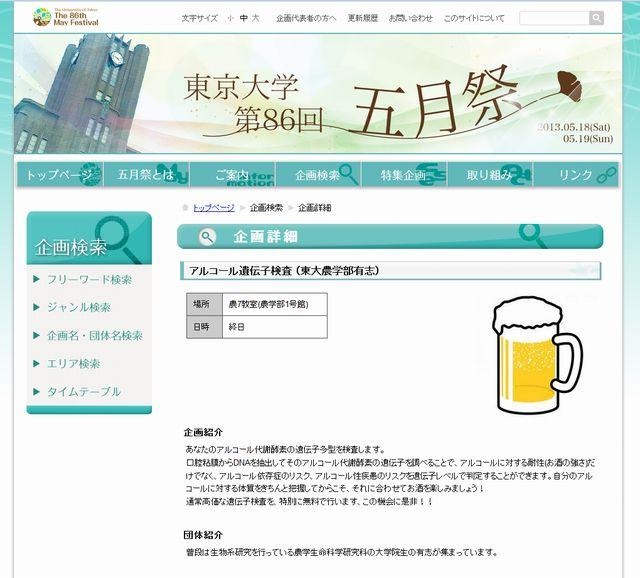Click home icon before breadcrumb
The height and width of the screenshot is (578, 640).
[185, 208]
